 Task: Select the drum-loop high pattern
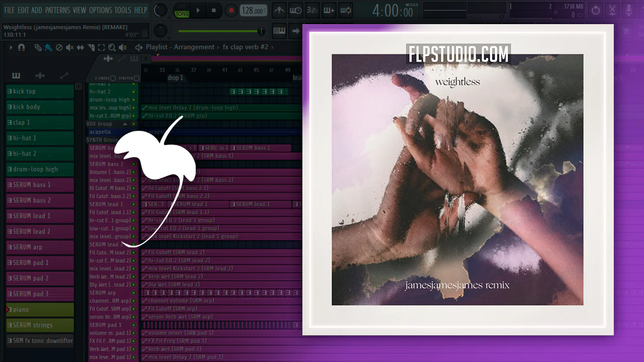[40, 169]
